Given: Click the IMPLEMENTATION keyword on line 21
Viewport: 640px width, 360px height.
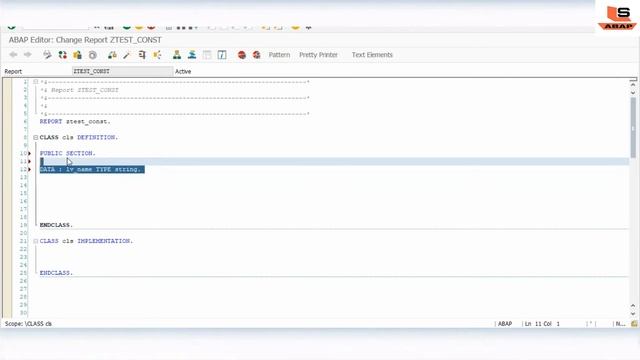Looking at the screenshot, I should coord(105,241).
